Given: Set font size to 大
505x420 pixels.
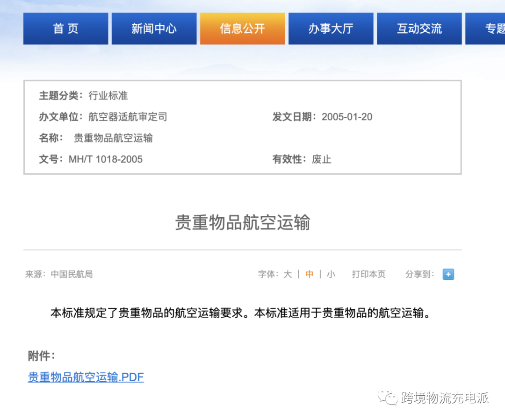Looking at the screenshot, I should click(x=288, y=274).
